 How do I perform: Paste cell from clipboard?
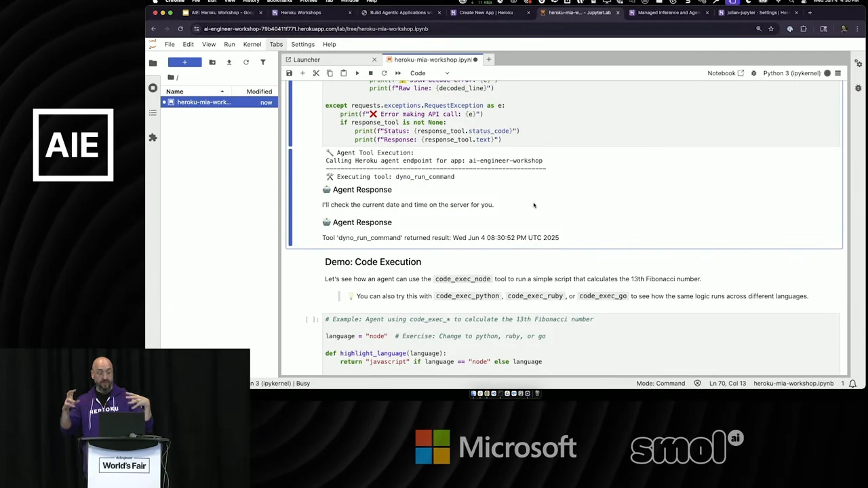point(343,73)
